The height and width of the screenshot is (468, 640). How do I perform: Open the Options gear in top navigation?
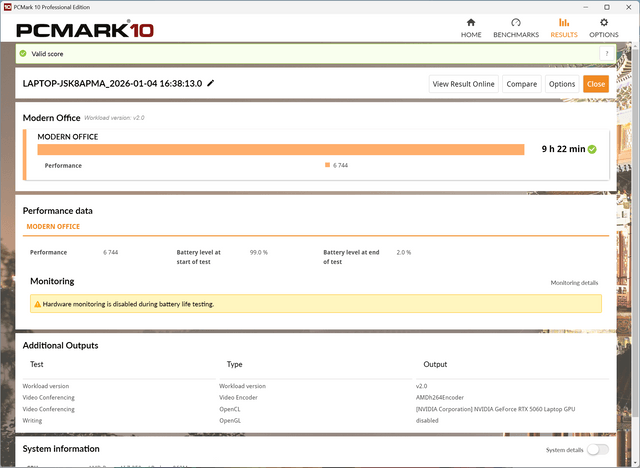604,28
